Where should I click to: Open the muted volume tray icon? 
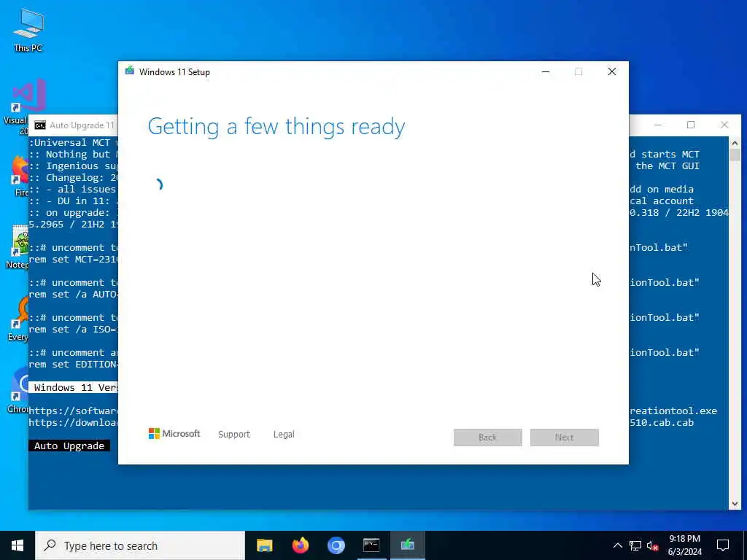click(x=652, y=545)
